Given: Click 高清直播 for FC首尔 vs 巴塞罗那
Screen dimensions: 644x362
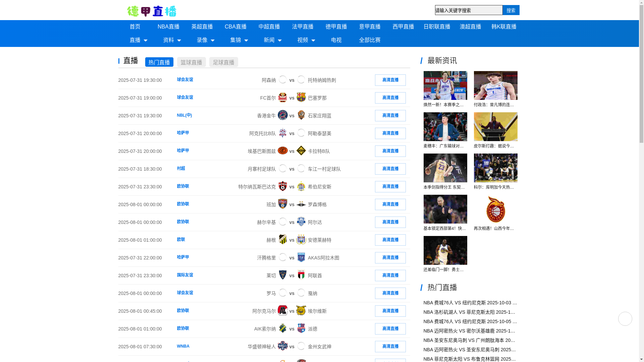Looking at the screenshot, I should 390,98.
